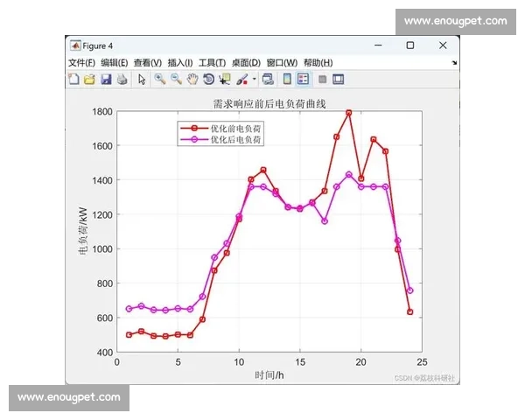The height and width of the screenshot is (420, 525).
Task: Click the x-axis tick label 10
Action: pos(239,362)
